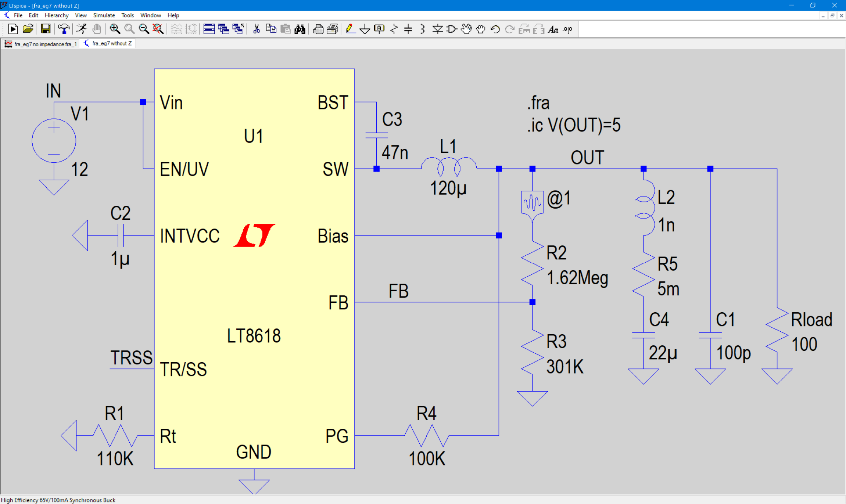The height and width of the screenshot is (504, 846).
Task: Select the Move hand tool
Action: coord(467,29)
